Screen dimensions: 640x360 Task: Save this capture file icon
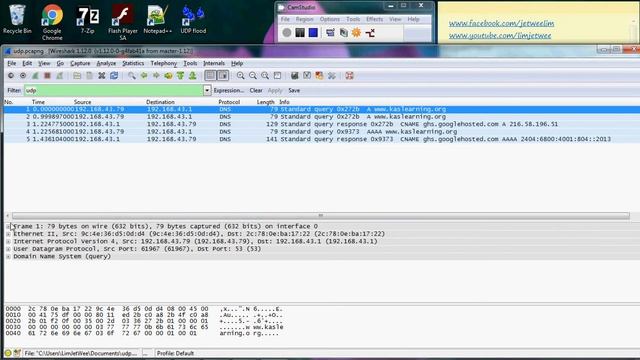(x=89, y=76)
